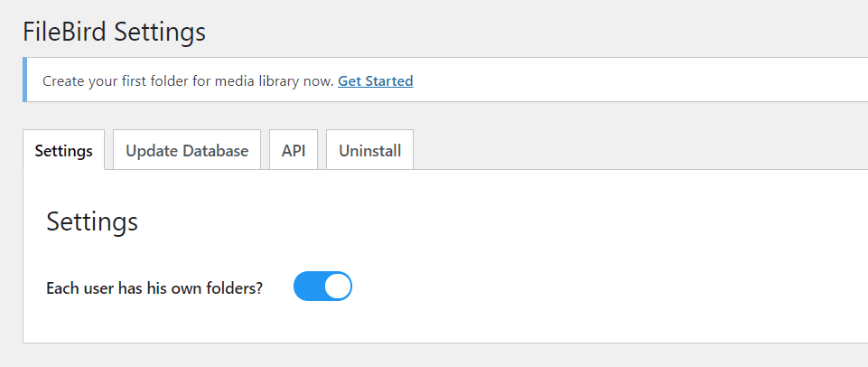Click the Get Started link
The width and height of the screenshot is (868, 367).
(x=375, y=81)
